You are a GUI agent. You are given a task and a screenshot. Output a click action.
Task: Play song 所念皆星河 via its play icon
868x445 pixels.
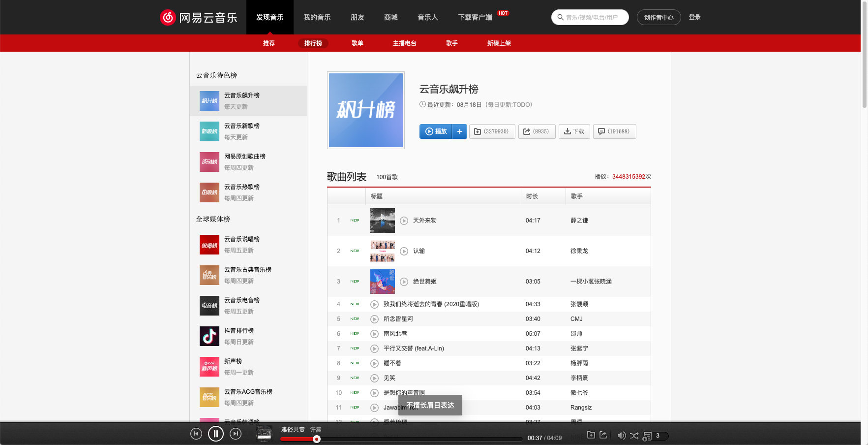click(374, 319)
